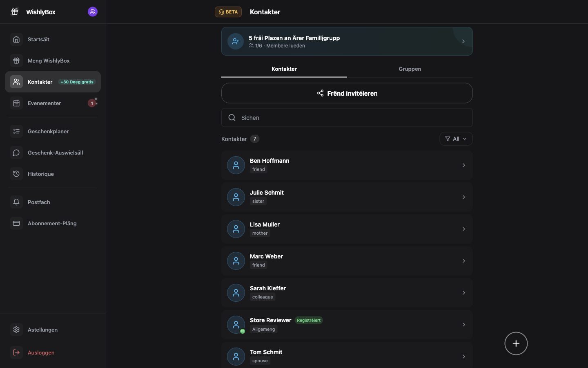
Task: Switch to the Gruppen tab
Action: 410,69
